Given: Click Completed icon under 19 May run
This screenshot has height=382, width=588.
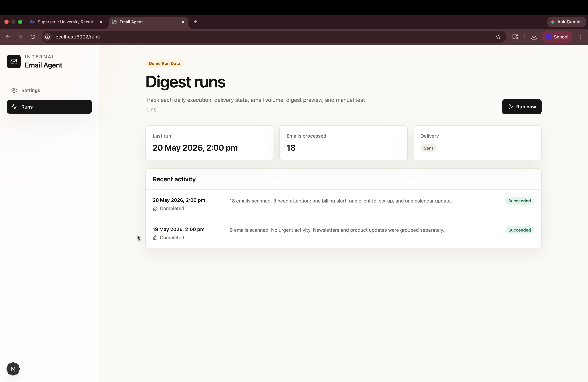Looking at the screenshot, I should pyautogui.click(x=155, y=238).
